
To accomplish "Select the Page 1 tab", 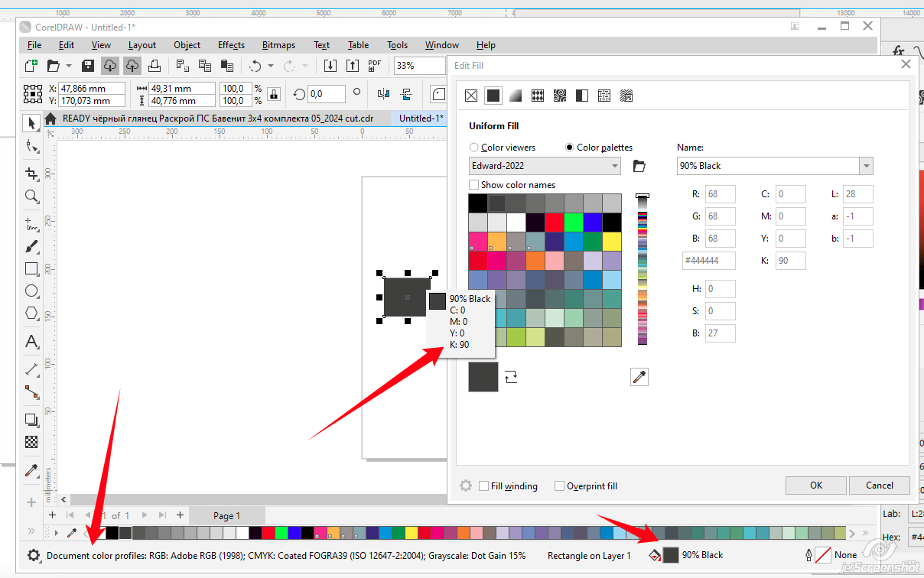I will [x=227, y=515].
